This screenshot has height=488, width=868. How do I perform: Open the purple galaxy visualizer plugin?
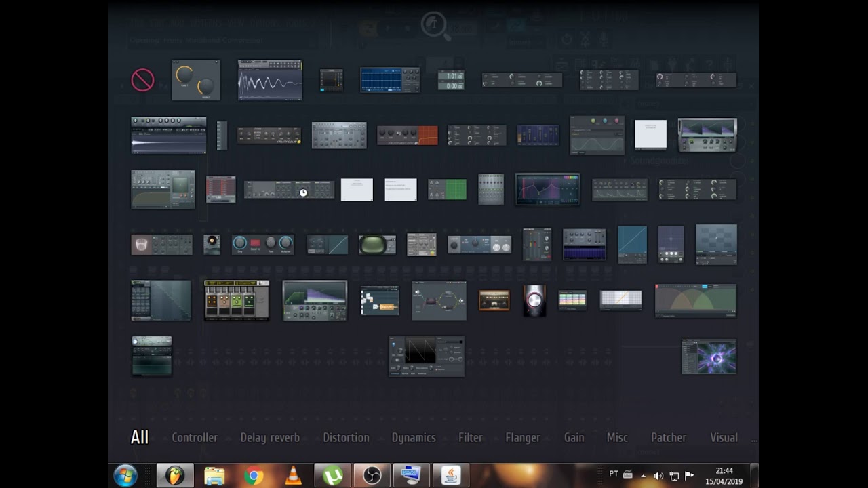point(709,356)
